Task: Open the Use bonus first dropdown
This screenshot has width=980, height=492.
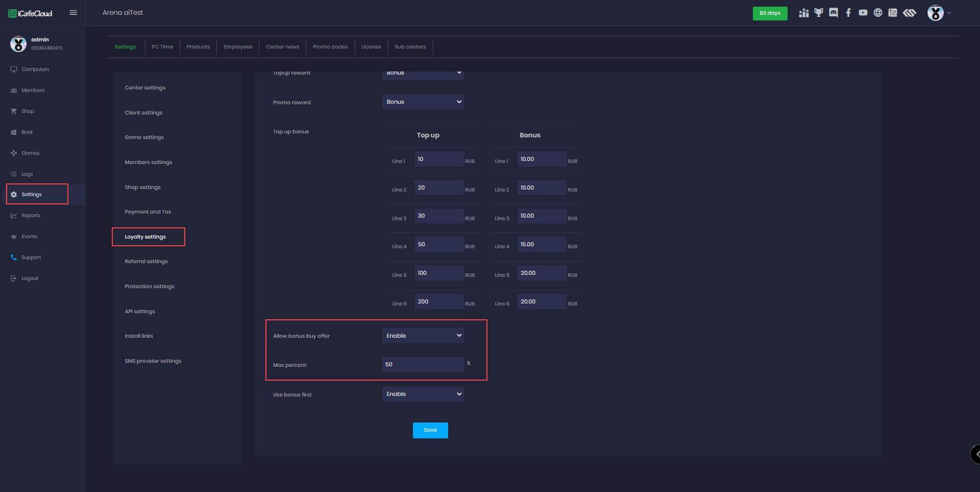Action: pyautogui.click(x=423, y=394)
